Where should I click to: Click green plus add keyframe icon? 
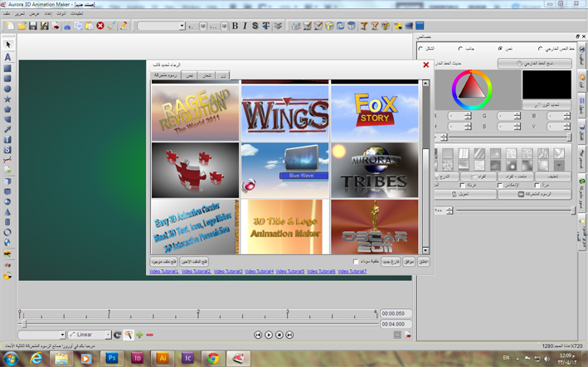pyautogui.click(x=139, y=335)
